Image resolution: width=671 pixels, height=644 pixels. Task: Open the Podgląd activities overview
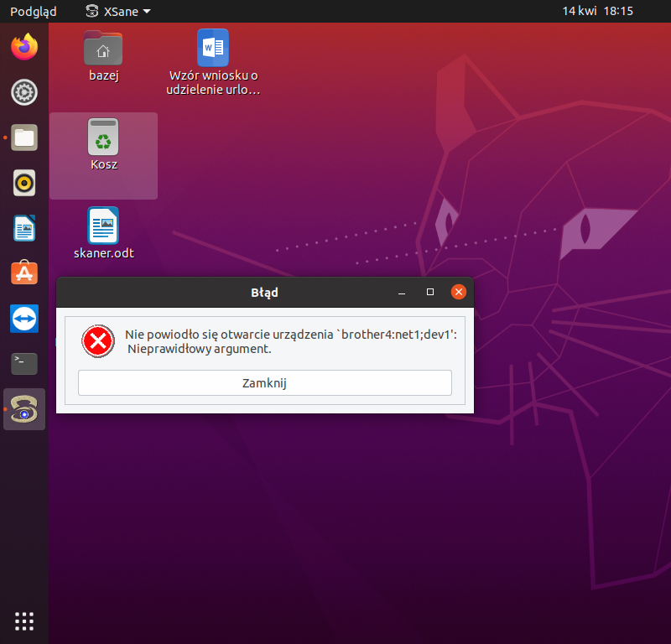34,11
